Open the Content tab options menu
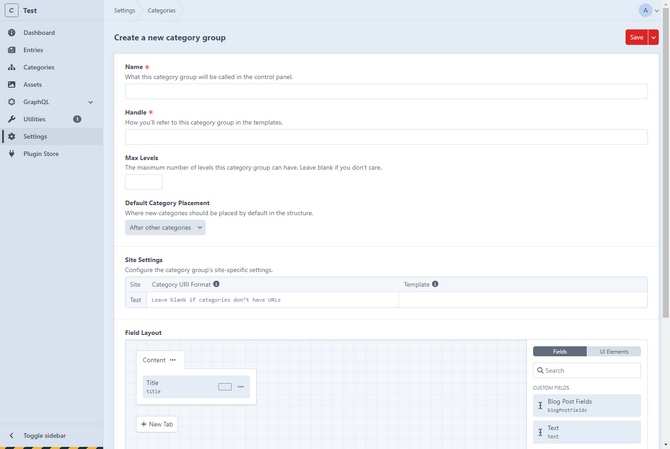670x449 pixels. [x=172, y=360]
